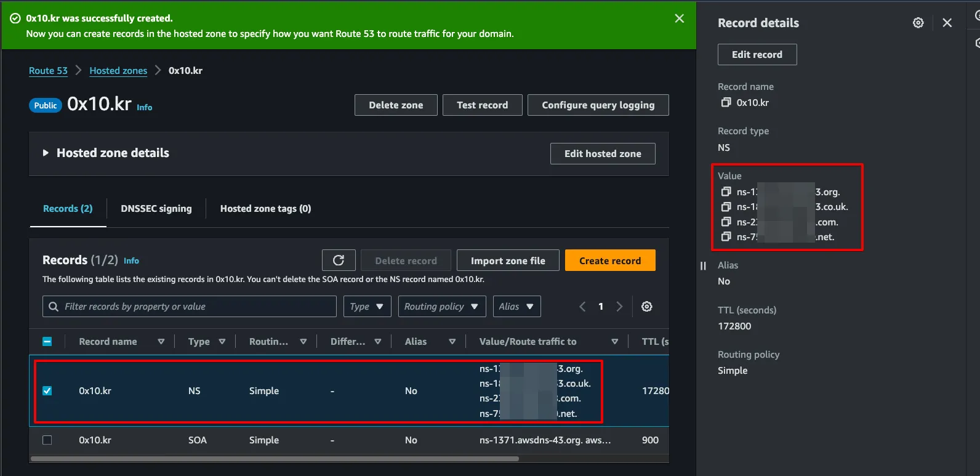Open Configure query logging

[598, 105]
